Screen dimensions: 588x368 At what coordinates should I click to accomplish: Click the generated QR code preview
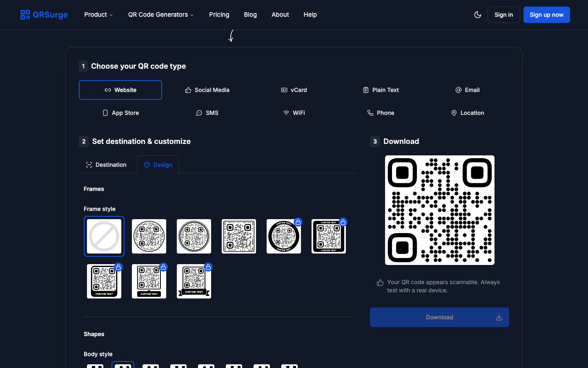click(440, 210)
